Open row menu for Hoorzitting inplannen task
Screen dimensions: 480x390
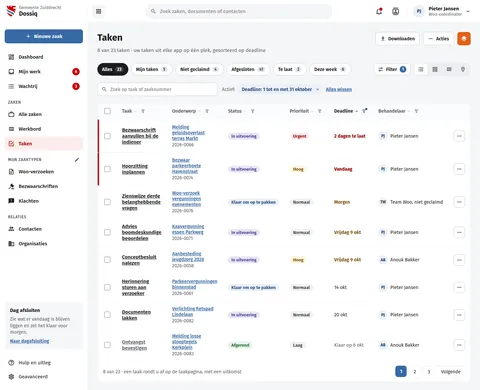coord(459,169)
